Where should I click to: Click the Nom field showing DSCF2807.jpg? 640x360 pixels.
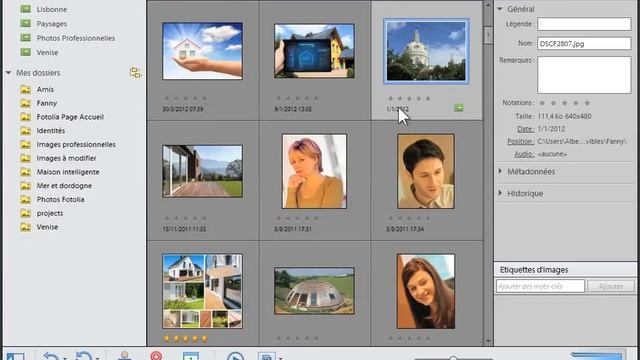584,43
